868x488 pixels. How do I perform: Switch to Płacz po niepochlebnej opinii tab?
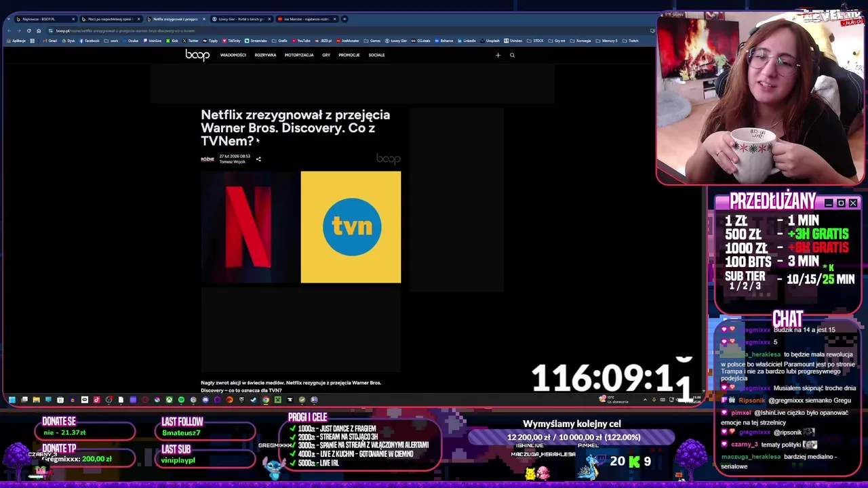[111, 19]
